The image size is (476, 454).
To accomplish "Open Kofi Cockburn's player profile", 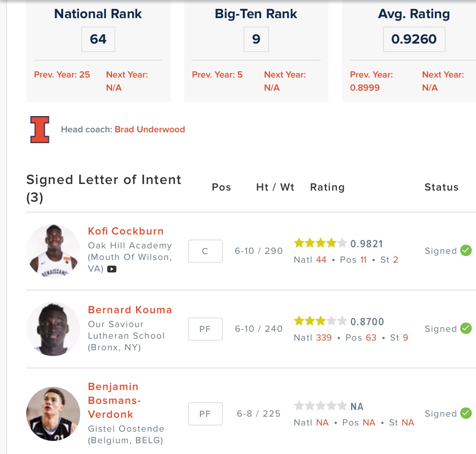I will click(x=126, y=231).
